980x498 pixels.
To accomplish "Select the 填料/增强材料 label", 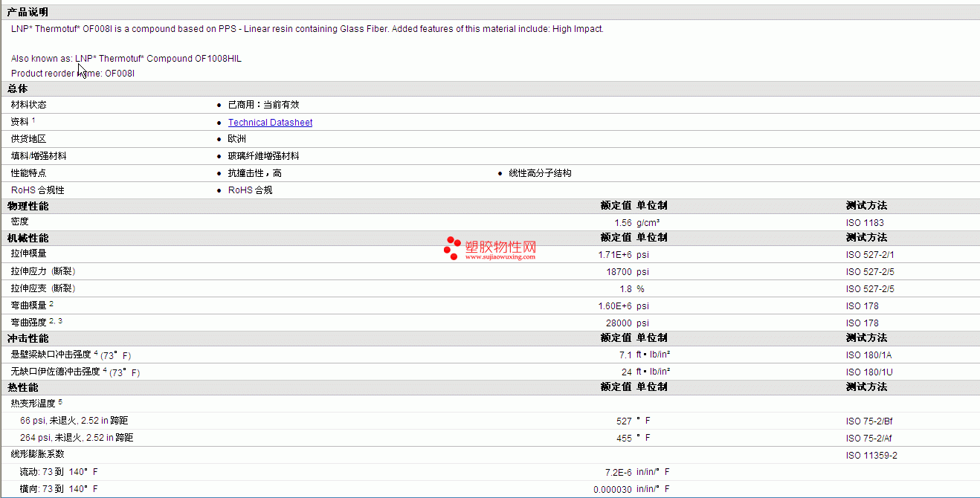I will pos(39,156).
